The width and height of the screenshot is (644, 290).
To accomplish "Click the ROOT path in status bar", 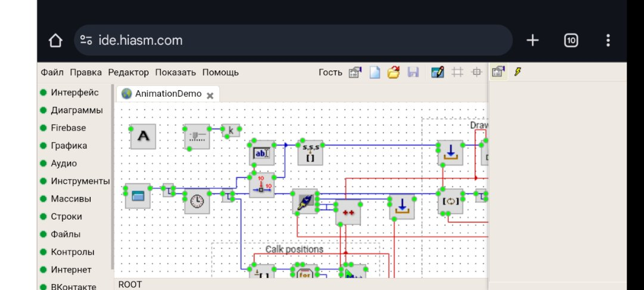I will click(x=130, y=285).
